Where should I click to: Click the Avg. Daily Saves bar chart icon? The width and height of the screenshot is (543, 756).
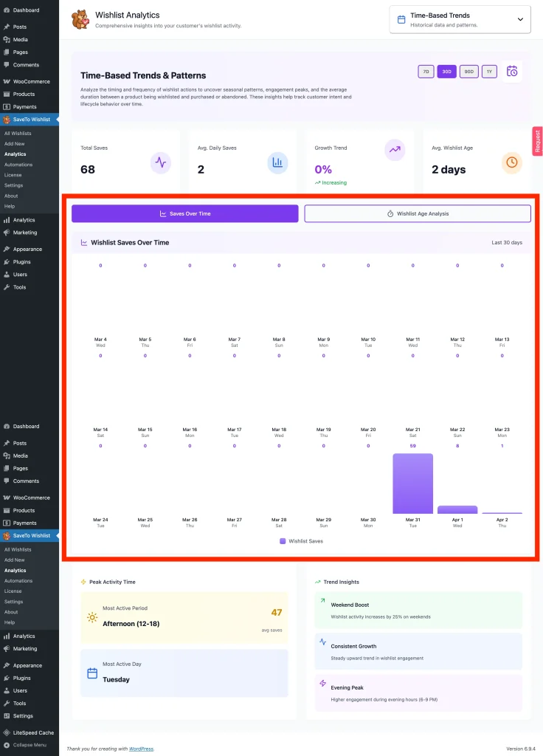click(277, 162)
